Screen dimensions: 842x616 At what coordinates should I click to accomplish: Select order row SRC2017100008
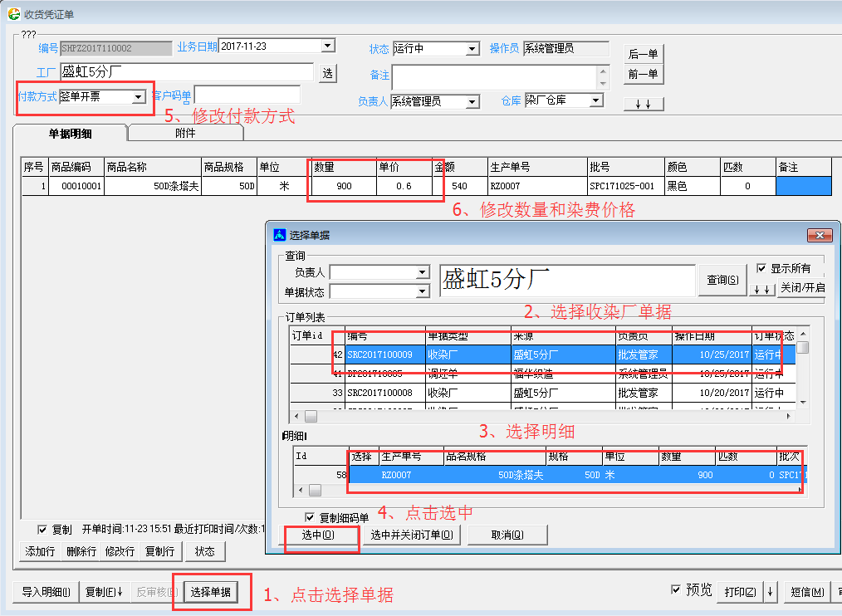(543, 393)
